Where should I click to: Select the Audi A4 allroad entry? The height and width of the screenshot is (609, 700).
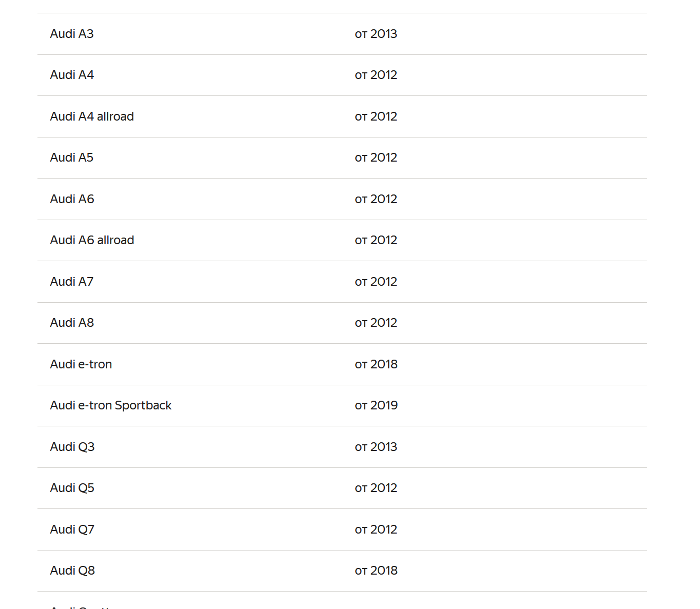tap(342, 116)
